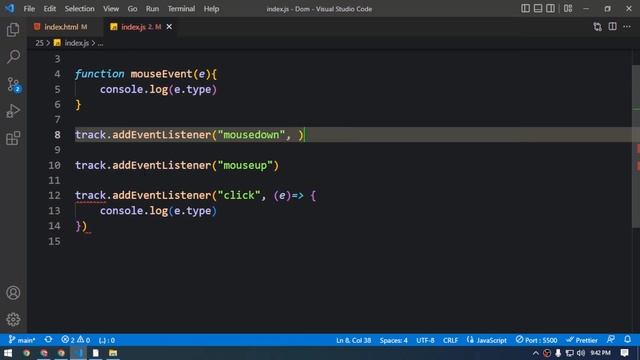Viewport: 640px width, 360px height.
Task: Split the editor to the right
Action: (612, 27)
